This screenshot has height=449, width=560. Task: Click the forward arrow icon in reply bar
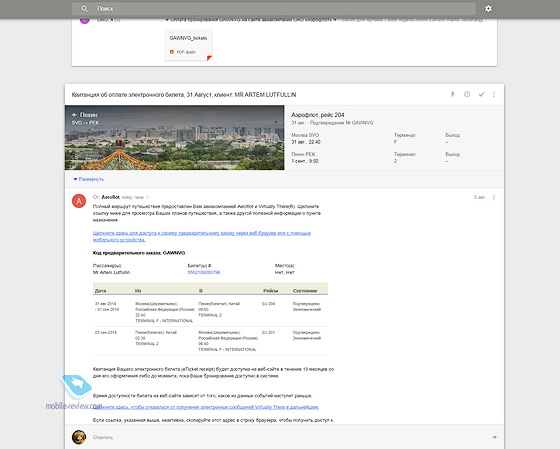coord(495,437)
